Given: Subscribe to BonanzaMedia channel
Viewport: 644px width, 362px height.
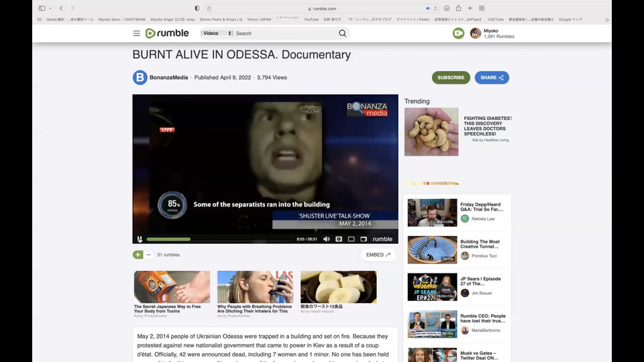Looking at the screenshot, I should pyautogui.click(x=451, y=78).
